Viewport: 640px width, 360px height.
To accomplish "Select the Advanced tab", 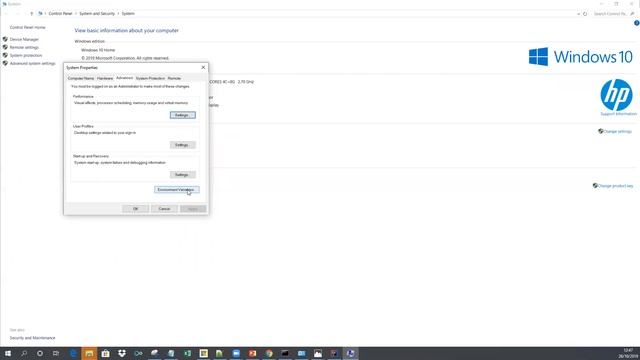I will point(124,78).
